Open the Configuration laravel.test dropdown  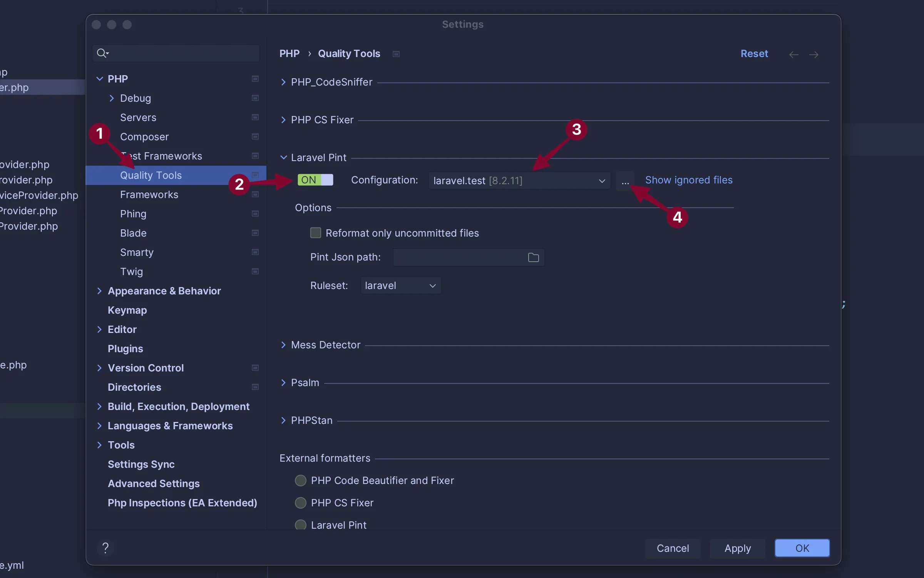pos(519,180)
